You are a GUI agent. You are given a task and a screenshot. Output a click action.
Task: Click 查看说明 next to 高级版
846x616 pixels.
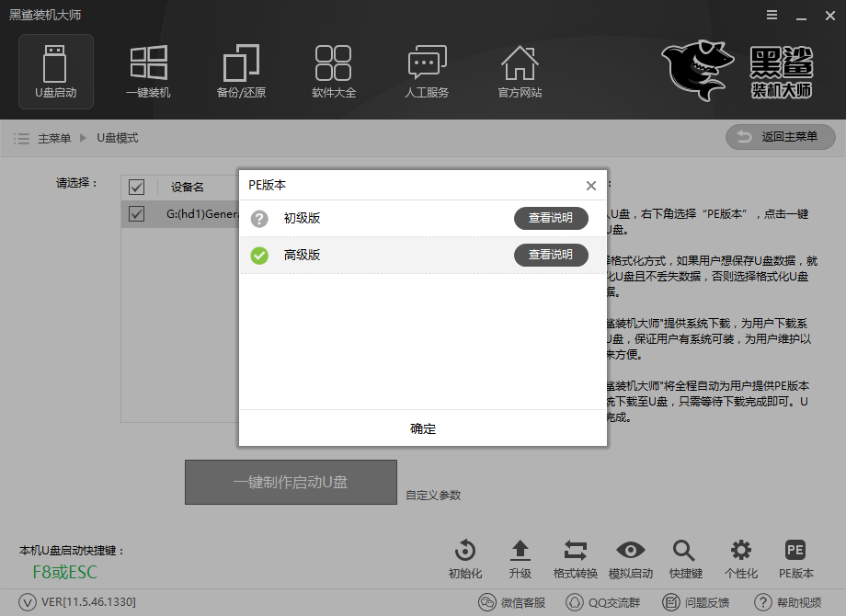click(x=551, y=256)
